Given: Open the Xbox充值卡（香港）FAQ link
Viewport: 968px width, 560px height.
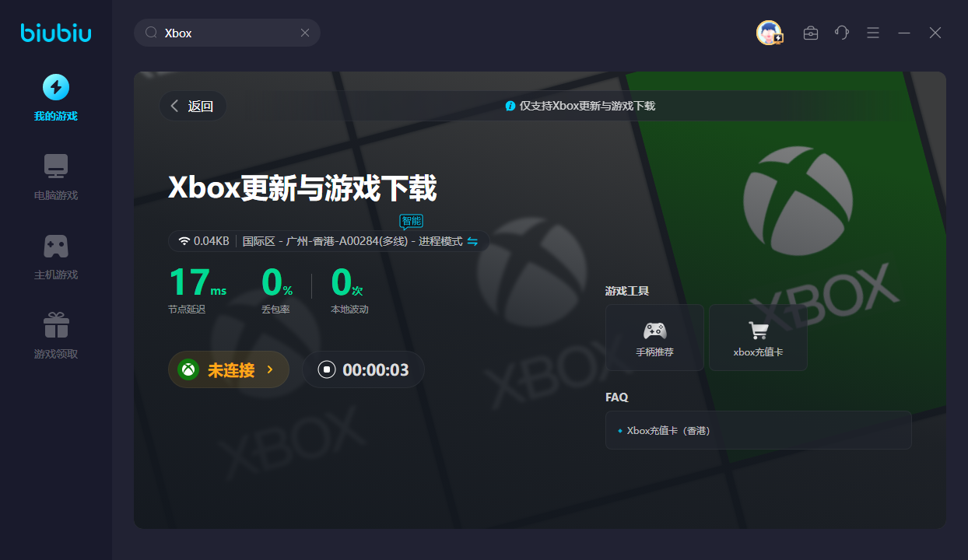Looking at the screenshot, I should pyautogui.click(x=668, y=430).
